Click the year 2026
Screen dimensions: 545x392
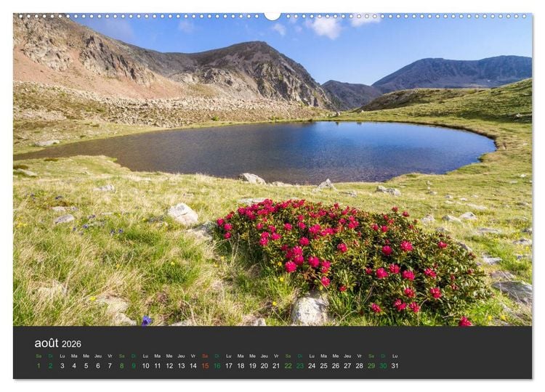(71, 344)
